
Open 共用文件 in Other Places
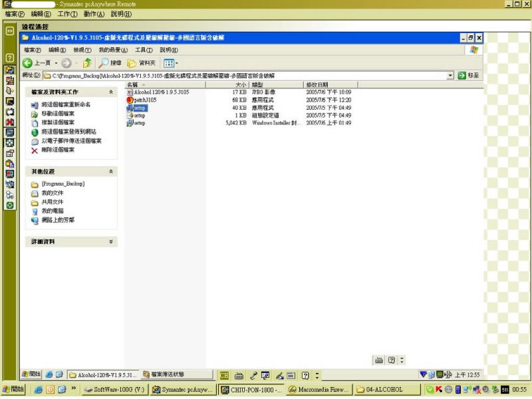[x=53, y=202]
